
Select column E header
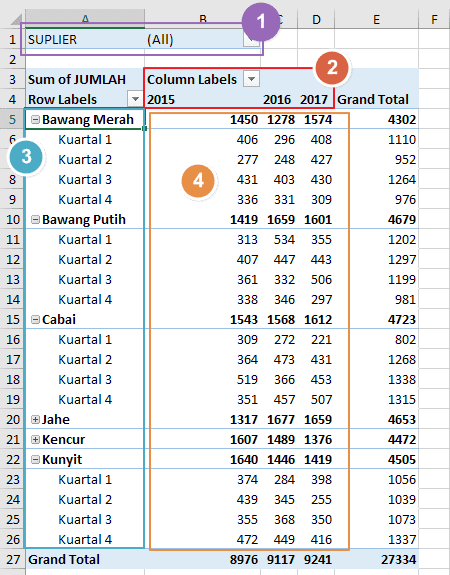click(376, 19)
